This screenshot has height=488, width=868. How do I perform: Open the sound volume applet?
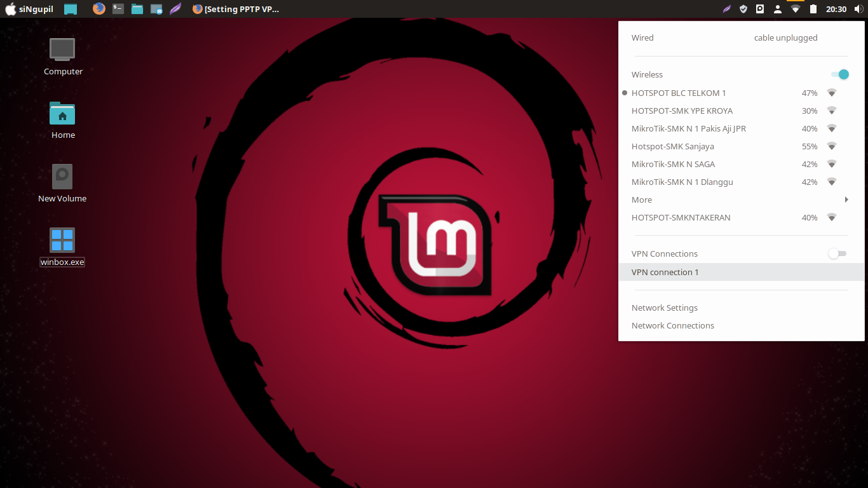(x=859, y=9)
